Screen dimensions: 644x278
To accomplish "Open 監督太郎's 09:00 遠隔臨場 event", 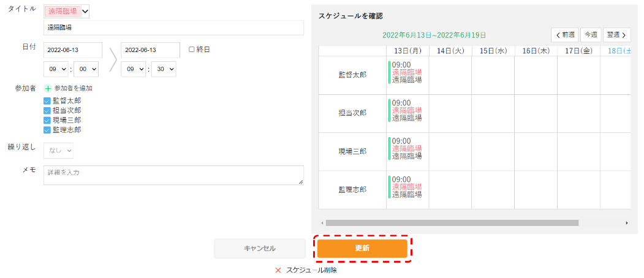I will pos(406,72).
